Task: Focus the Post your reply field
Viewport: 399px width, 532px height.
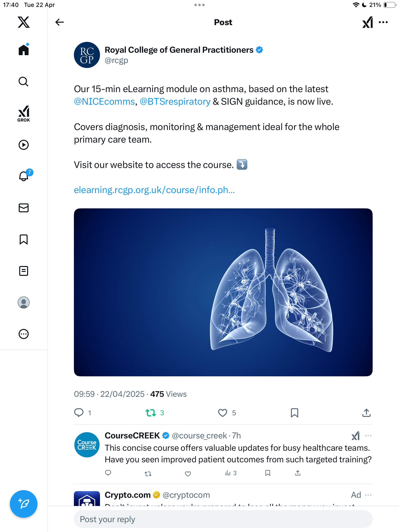Action: click(223, 519)
